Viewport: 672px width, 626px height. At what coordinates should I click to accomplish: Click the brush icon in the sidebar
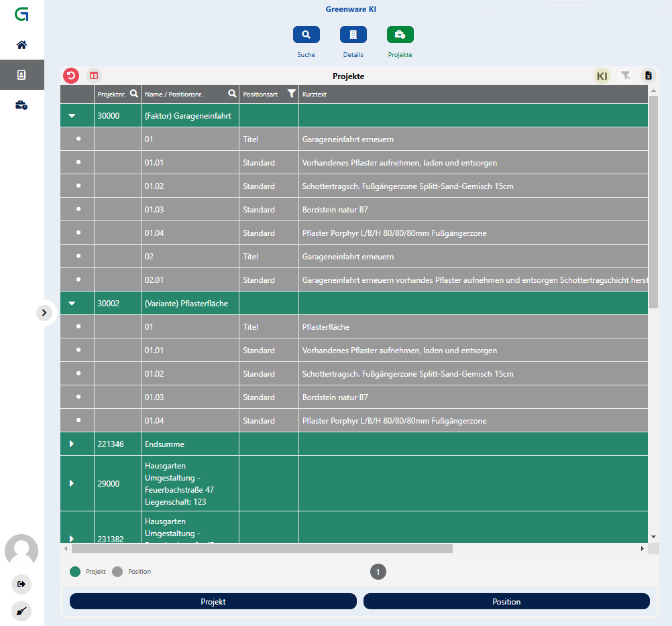21,611
